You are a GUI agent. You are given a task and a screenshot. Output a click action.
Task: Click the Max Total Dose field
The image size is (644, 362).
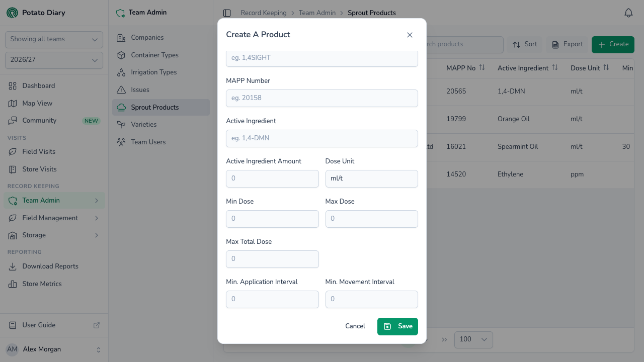pyautogui.click(x=272, y=259)
